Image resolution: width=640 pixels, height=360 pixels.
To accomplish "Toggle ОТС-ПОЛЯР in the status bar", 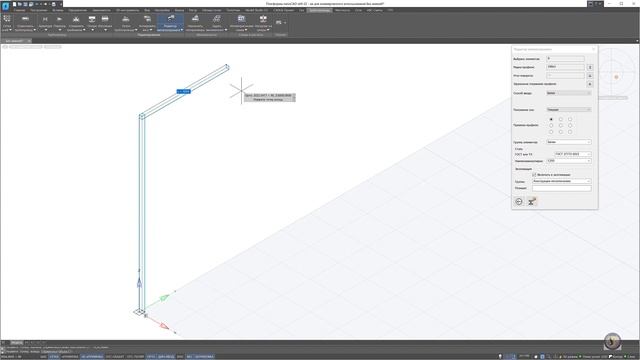I will 135,357.
